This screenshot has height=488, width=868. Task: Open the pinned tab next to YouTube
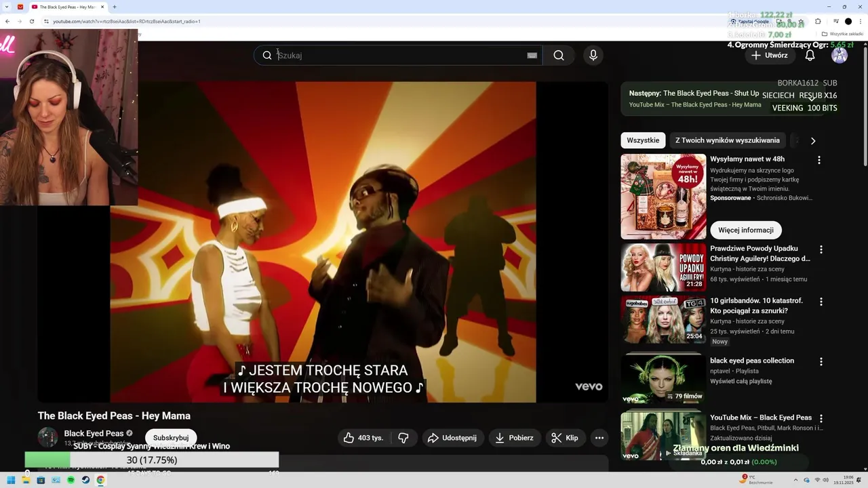[x=20, y=7]
